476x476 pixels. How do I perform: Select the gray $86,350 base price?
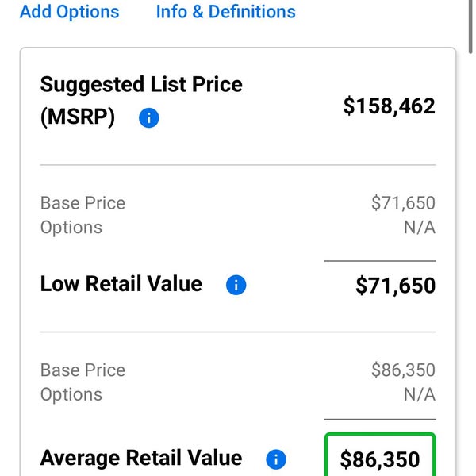pyautogui.click(x=404, y=370)
